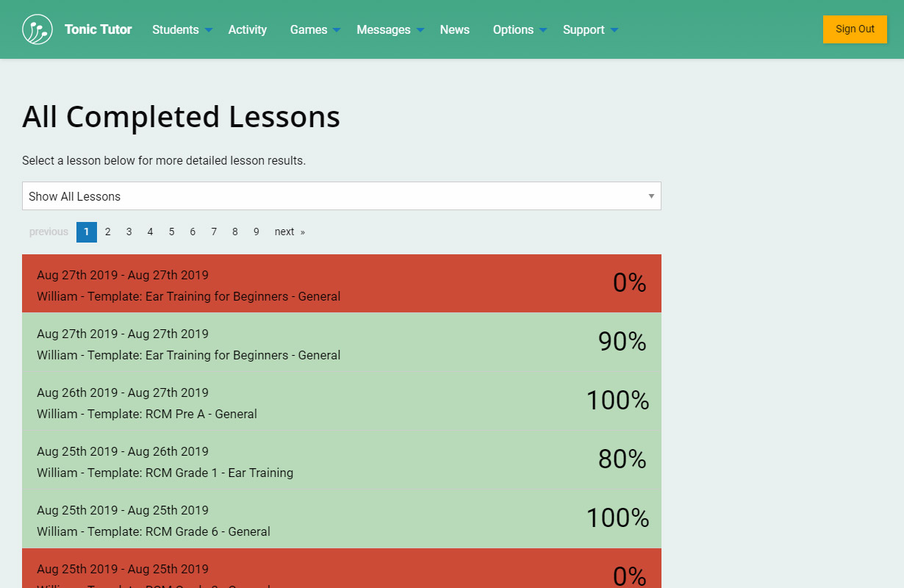Navigate to page 9 of lessons

coord(256,232)
